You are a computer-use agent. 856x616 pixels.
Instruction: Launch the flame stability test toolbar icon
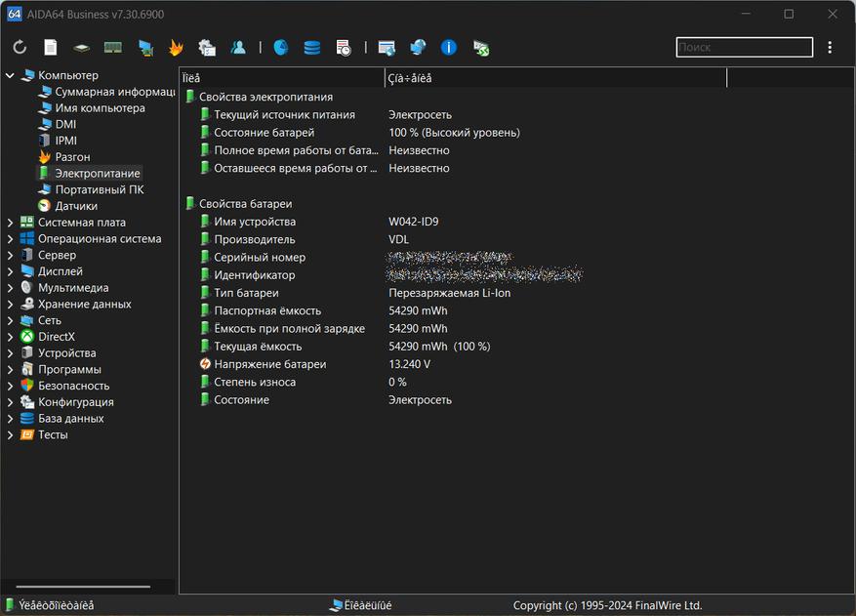click(176, 48)
